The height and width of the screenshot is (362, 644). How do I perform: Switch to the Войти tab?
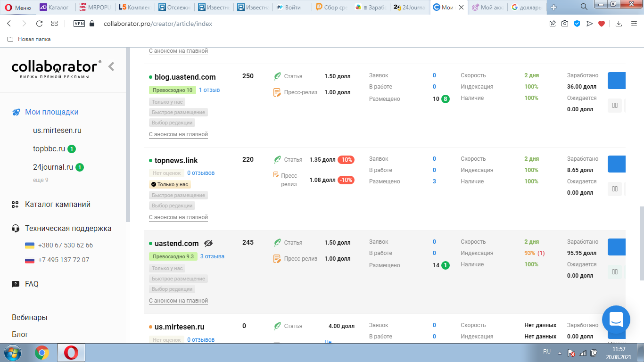pyautogui.click(x=292, y=7)
